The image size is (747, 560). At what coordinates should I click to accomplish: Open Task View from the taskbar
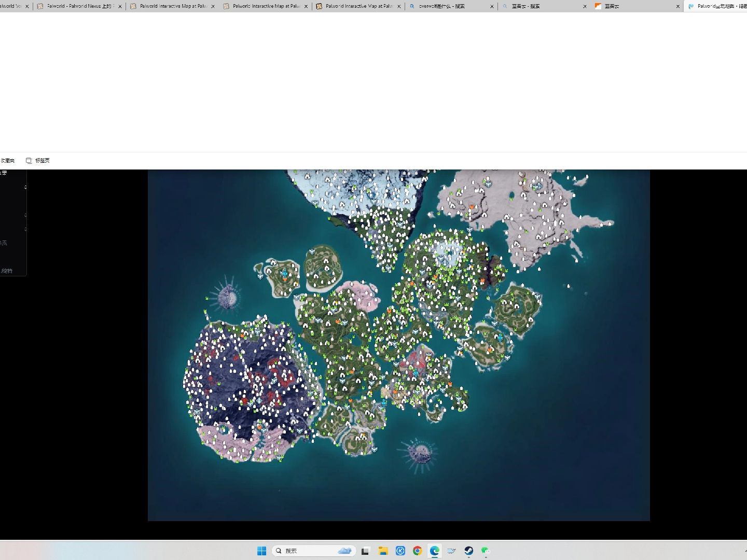[x=365, y=551]
